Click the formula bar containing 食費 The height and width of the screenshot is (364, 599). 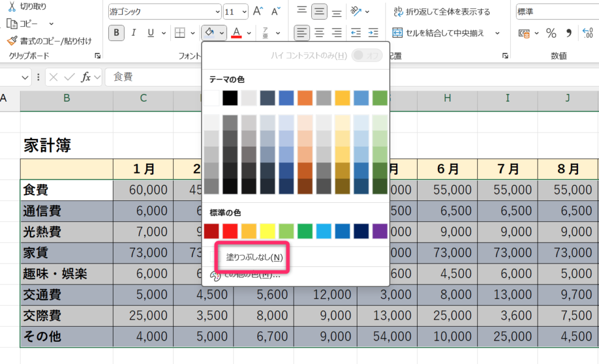coord(234,77)
